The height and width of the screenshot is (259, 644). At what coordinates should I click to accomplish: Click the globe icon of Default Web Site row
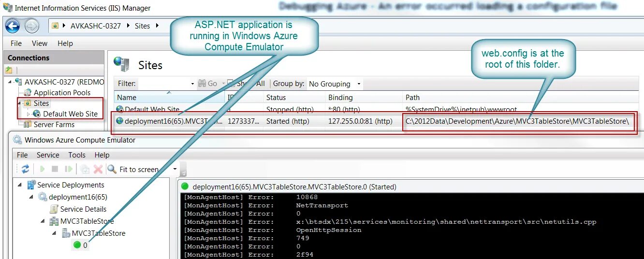(120, 109)
